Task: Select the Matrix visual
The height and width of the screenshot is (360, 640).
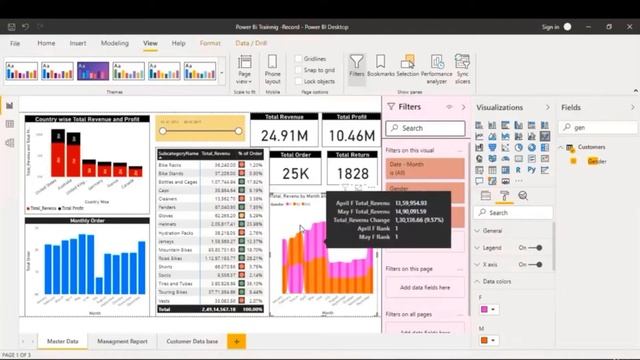Action: [505, 170]
